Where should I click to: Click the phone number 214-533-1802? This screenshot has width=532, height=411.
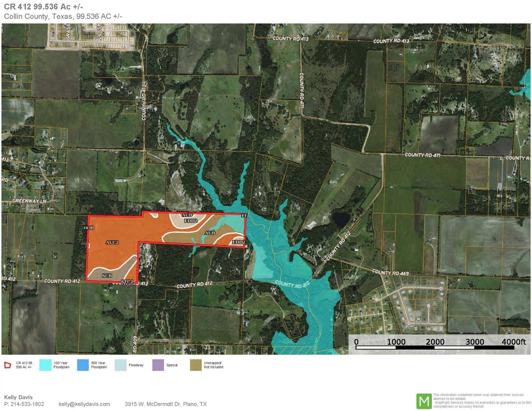point(27,404)
